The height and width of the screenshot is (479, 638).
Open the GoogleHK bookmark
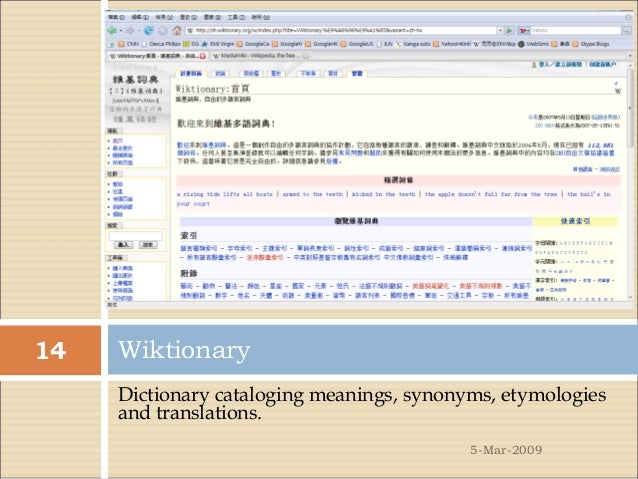(x=322, y=44)
